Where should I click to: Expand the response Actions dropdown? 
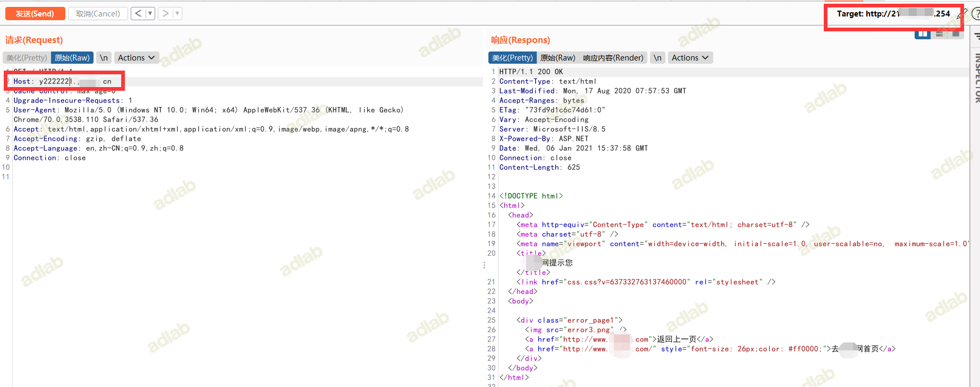690,58
